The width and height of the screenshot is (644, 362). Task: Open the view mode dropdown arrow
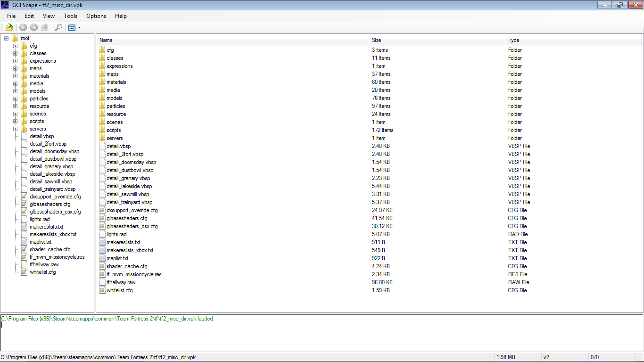79,28
